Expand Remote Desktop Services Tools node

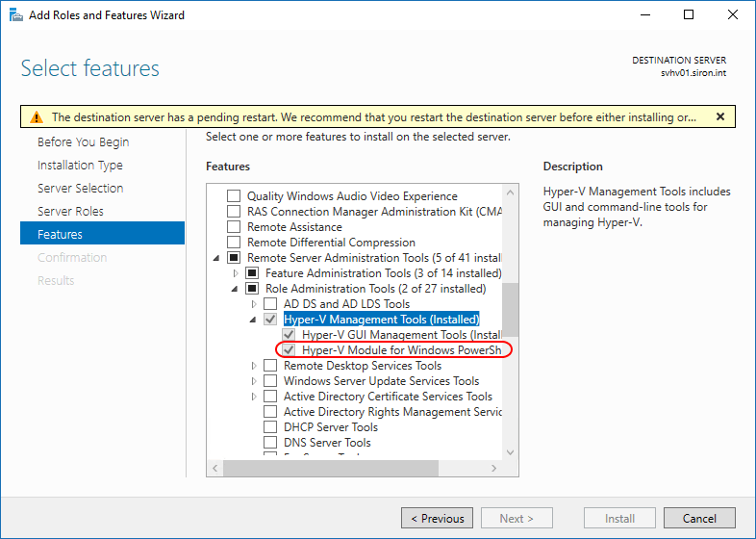254,366
